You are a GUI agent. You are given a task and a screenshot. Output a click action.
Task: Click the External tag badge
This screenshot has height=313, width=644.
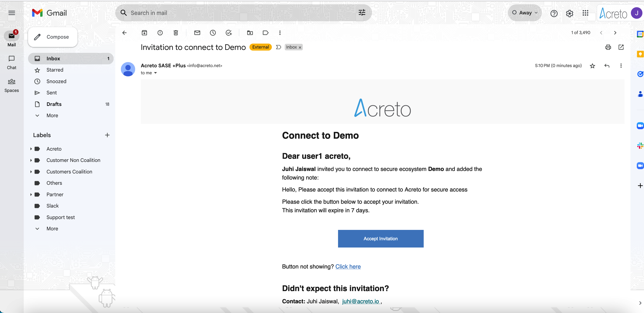(x=260, y=47)
